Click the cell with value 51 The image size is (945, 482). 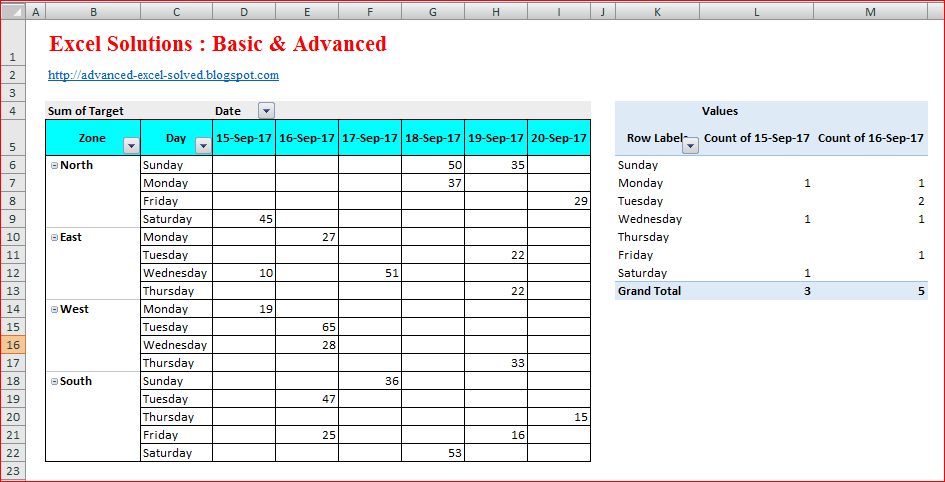click(x=370, y=273)
